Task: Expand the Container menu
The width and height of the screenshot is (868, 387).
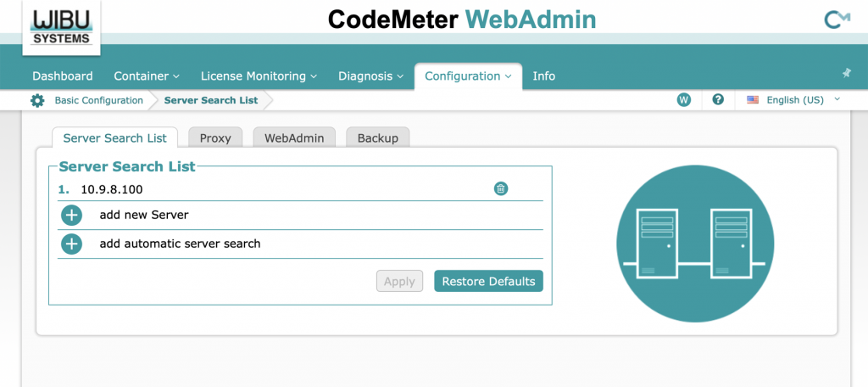Action: point(147,76)
